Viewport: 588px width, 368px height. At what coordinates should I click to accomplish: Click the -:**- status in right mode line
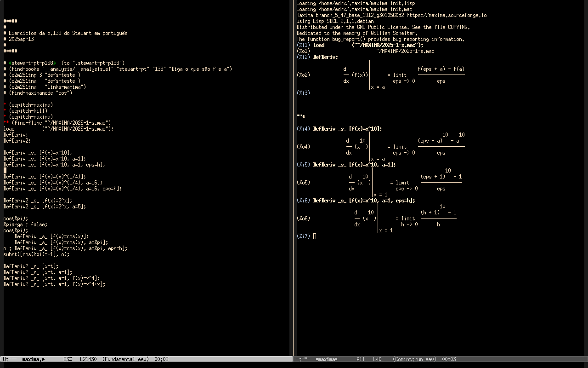(303, 359)
